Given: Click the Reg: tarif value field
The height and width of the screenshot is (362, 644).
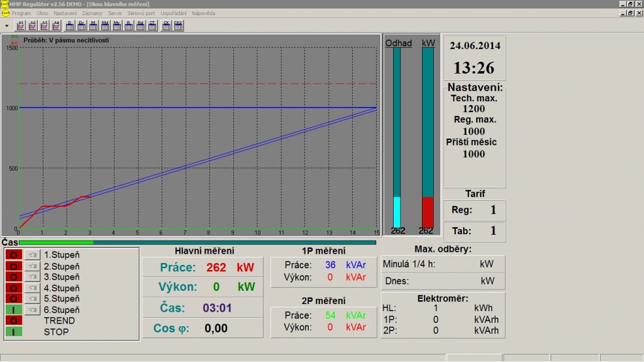Looking at the screenshot, I should pos(474,210).
